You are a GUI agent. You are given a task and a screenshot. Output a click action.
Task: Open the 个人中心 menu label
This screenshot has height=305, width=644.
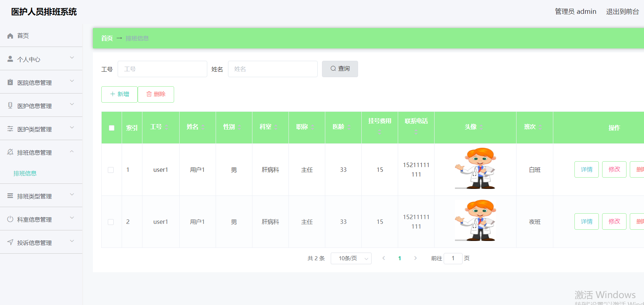[x=29, y=59]
